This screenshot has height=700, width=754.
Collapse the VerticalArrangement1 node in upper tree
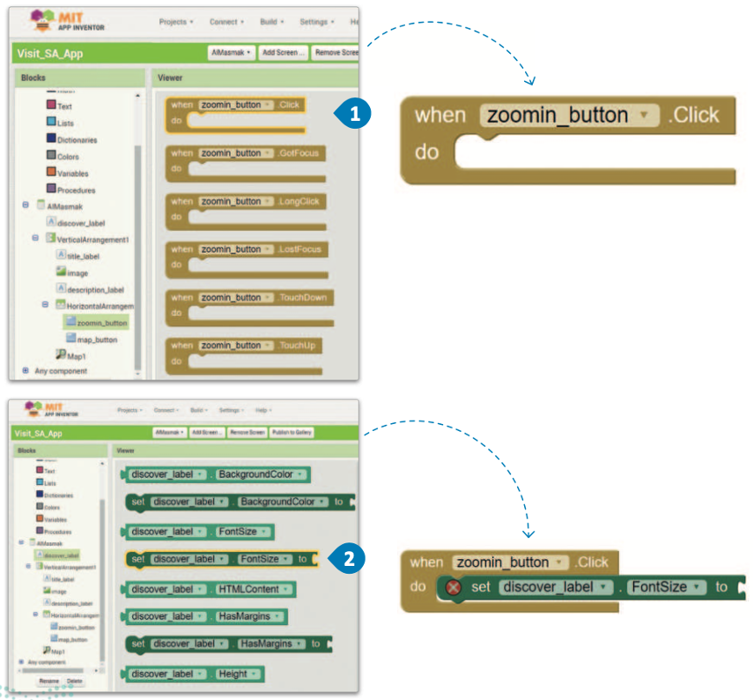36,239
